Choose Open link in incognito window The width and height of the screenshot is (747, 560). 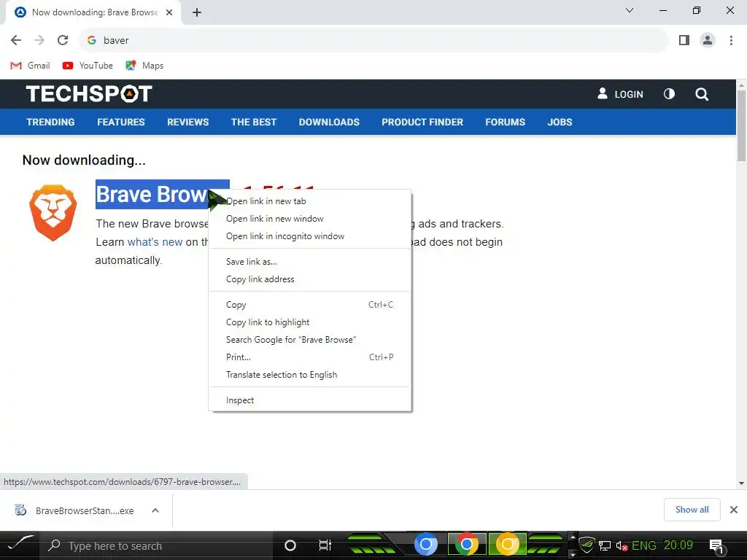[x=309, y=236]
